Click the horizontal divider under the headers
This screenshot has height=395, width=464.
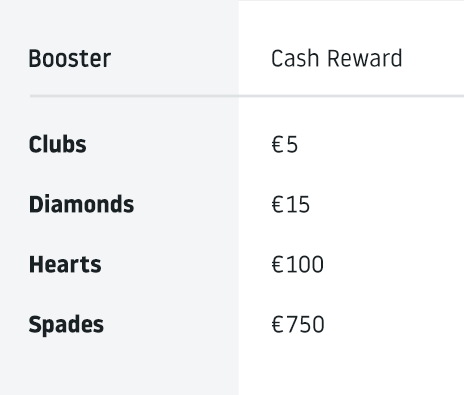247,96
